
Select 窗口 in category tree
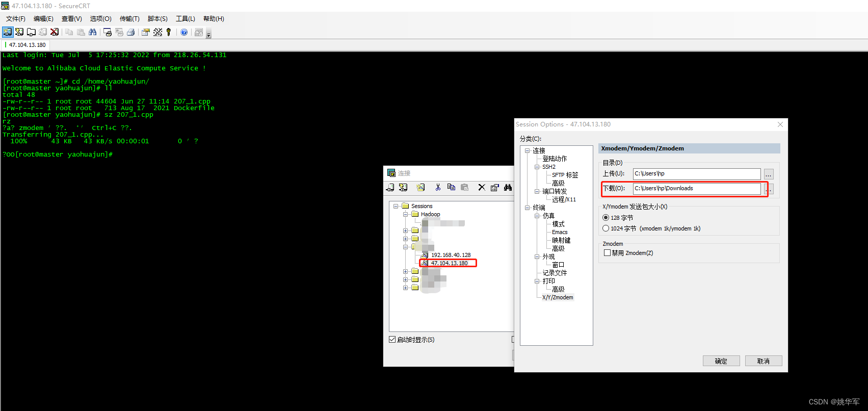[x=558, y=265]
